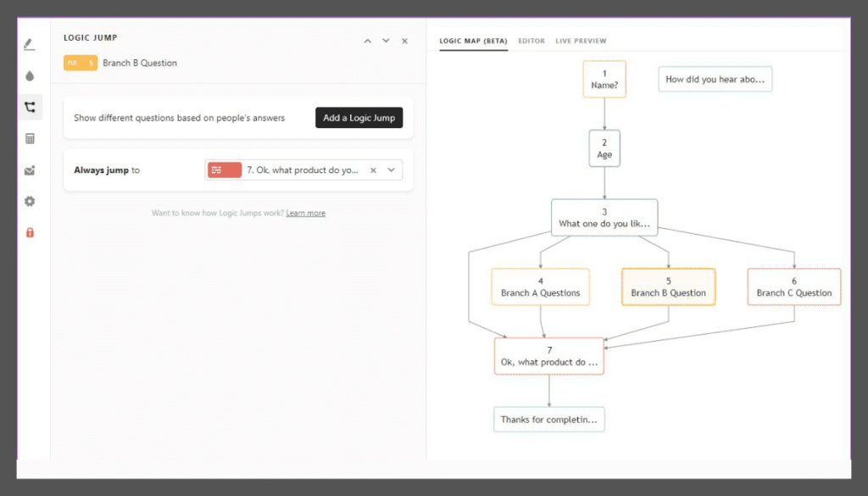Click 'Show different questions based on people's answers' text
The width and height of the screenshot is (868, 496).
click(x=180, y=118)
